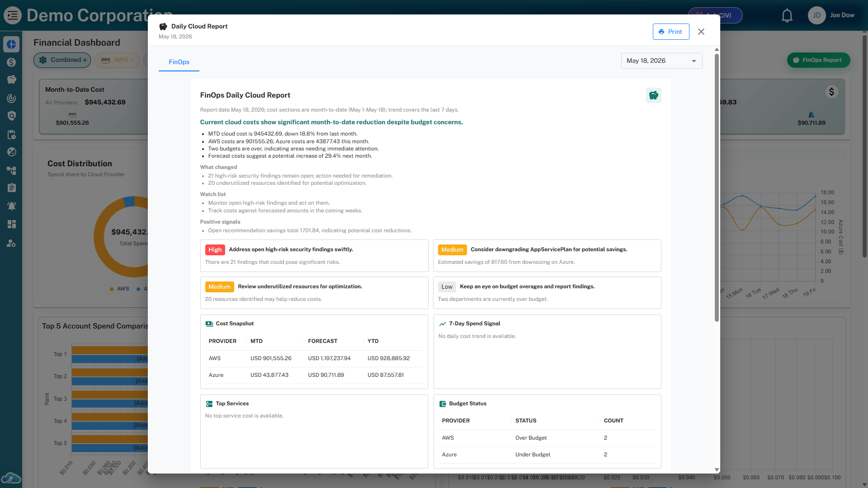Click 'Review underutilized resources for optimization' card

[x=314, y=293]
